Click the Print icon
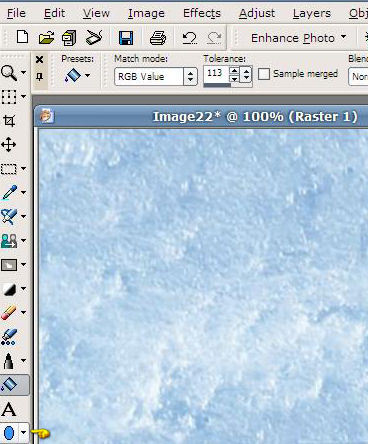The image size is (368, 444). [x=158, y=38]
